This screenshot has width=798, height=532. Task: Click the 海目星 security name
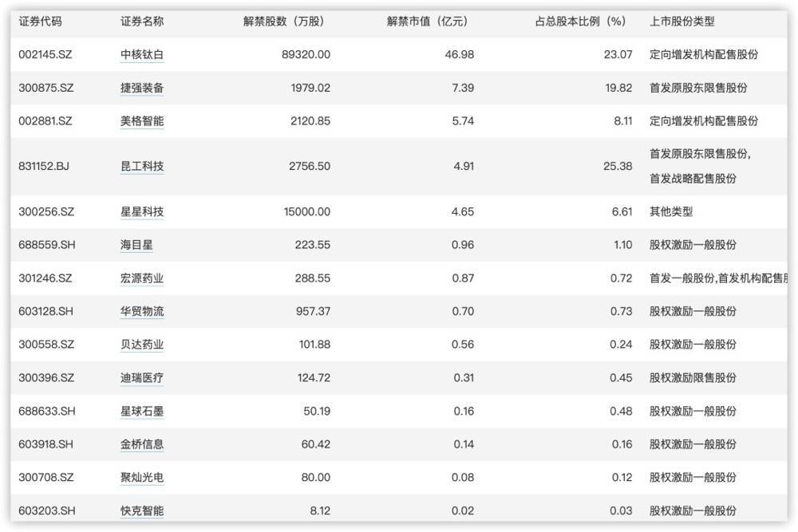point(136,246)
